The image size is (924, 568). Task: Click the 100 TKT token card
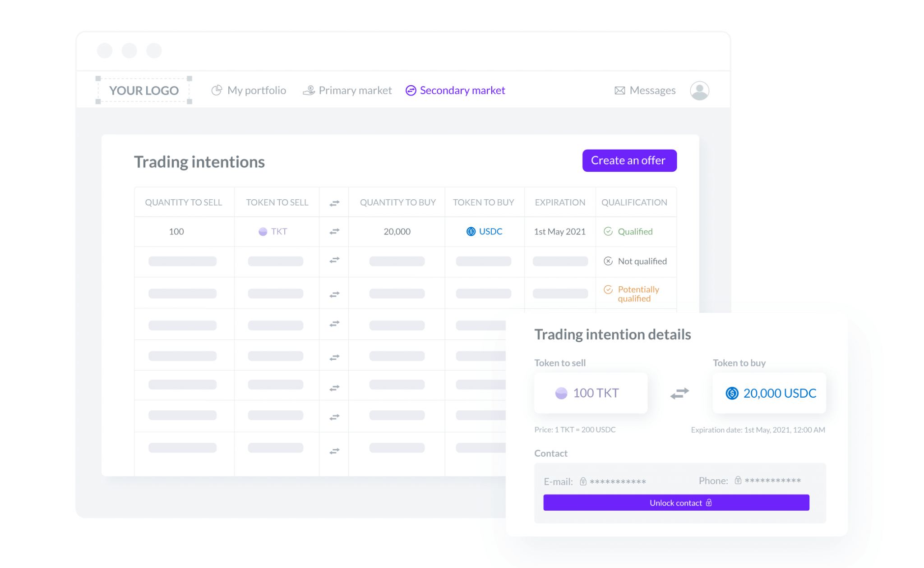591,393
